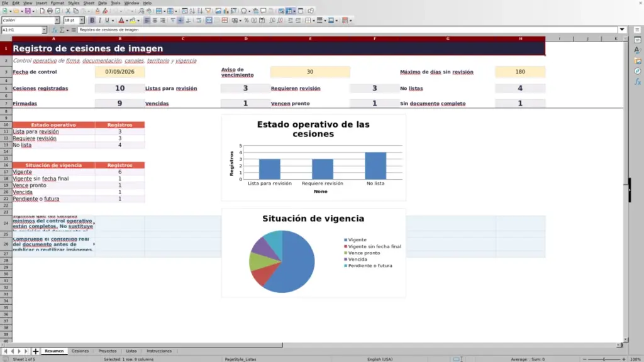Open Select Function sum dropdown arrow
This screenshot has height=362, width=644.
tap(68, 30)
